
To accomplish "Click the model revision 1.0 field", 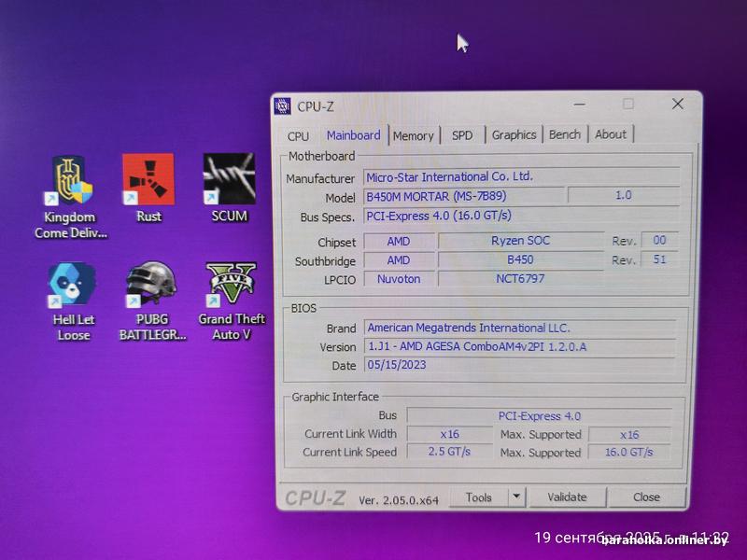I will point(623,195).
